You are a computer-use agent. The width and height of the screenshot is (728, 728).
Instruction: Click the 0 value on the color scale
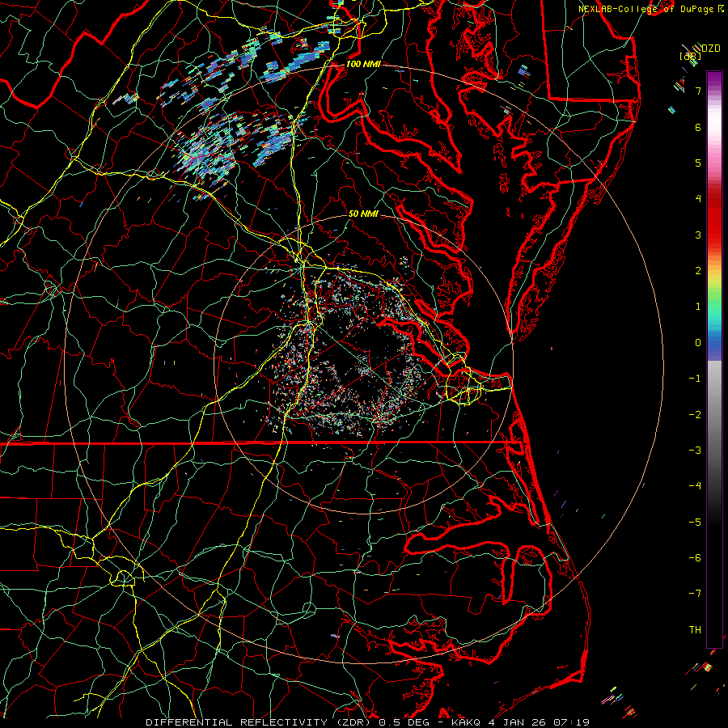(x=698, y=343)
